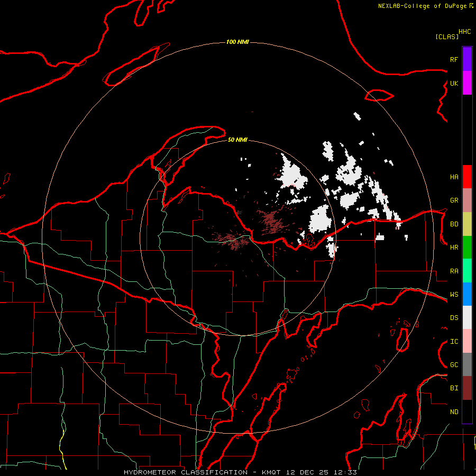This screenshot has height=476, width=476.
Task: Click the 'BD' legend label
Action: pyautogui.click(x=454, y=224)
